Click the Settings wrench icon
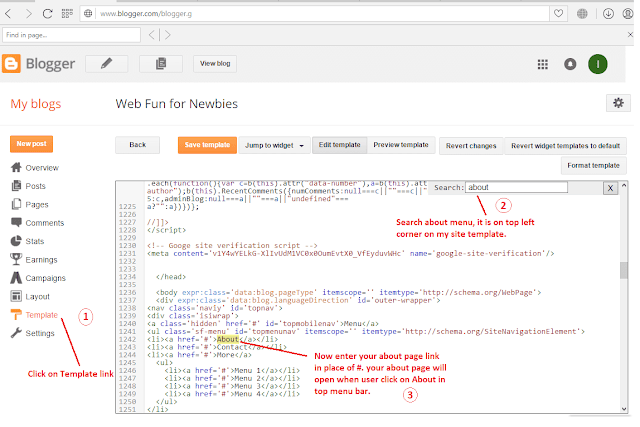The image size is (640, 427). coord(16,333)
